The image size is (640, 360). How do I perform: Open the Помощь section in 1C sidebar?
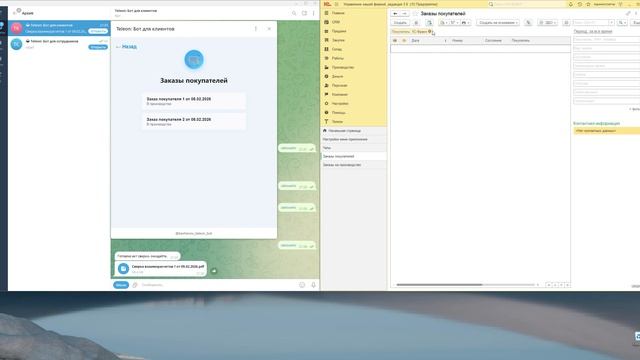coord(338,113)
